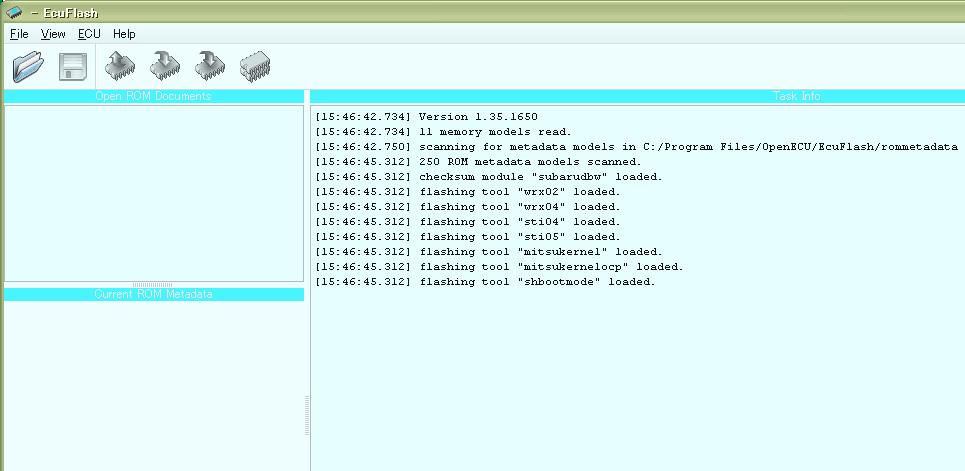Click inside the empty Open ROM Documents list
Viewport: 965px width, 471px height.
[x=153, y=192]
